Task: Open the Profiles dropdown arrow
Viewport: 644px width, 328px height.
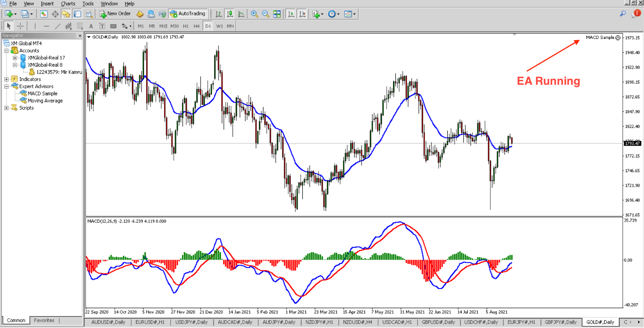Action: coord(31,14)
